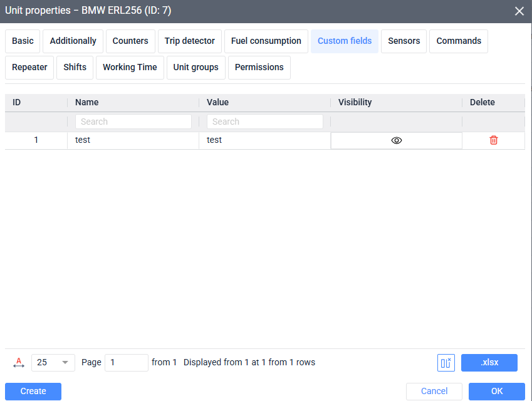This screenshot has height=401, width=532.
Task: Focus the Value column search box
Action: [x=264, y=122]
